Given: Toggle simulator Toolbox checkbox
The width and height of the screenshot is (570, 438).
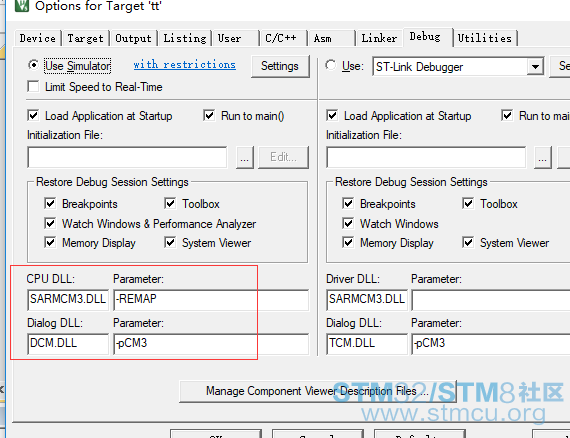Looking at the screenshot, I should click(170, 203).
